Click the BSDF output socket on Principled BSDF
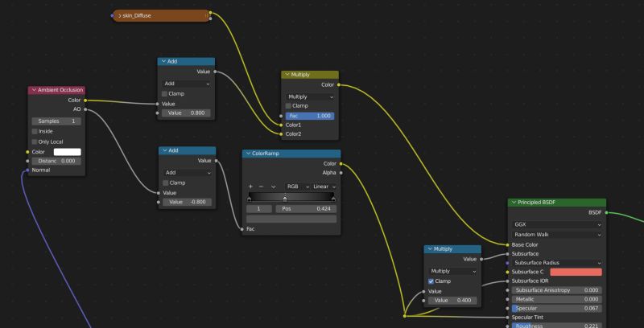Image resolution: width=644 pixels, height=328 pixels. pyautogui.click(x=606, y=212)
